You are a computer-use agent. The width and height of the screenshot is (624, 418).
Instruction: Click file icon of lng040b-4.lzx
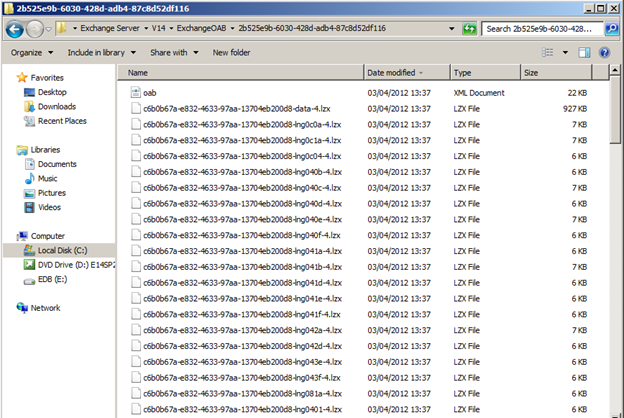(136, 172)
